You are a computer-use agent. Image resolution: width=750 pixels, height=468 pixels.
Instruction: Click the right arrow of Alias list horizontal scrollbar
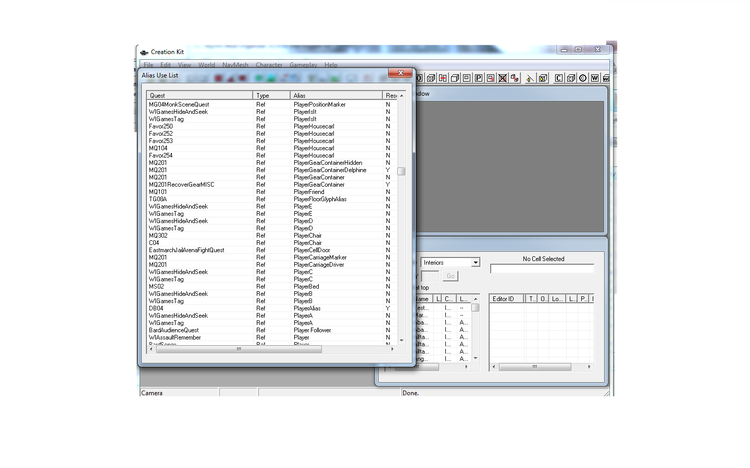click(x=392, y=349)
